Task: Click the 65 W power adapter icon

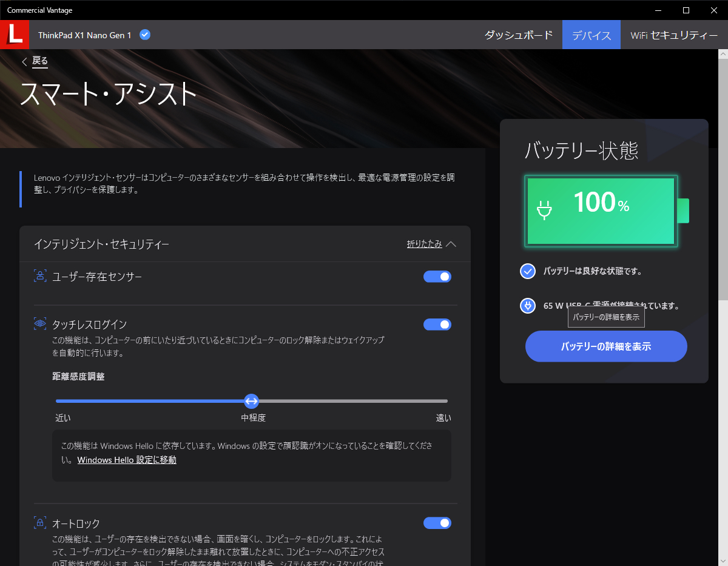Action: pos(528,306)
